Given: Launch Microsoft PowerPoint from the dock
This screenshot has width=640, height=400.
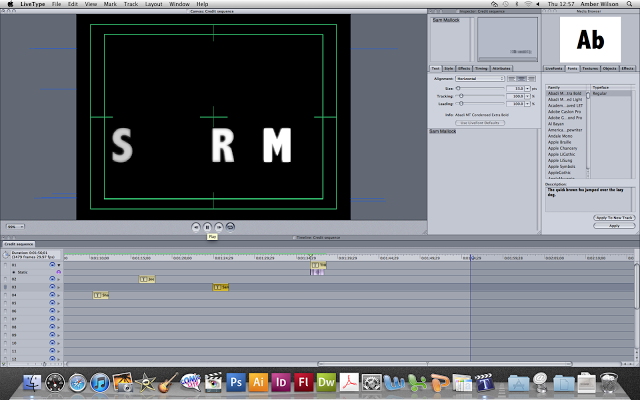Looking at the screenshot, I should tap(439, 383).
